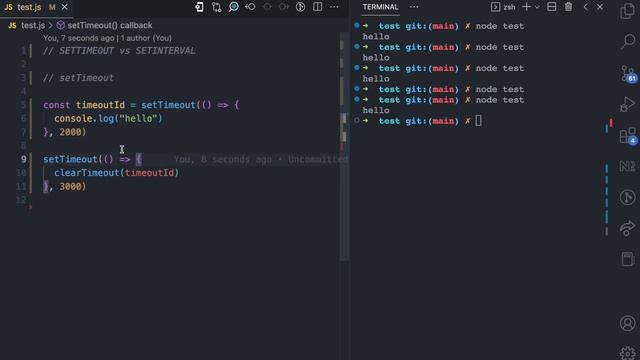The image size is (640, 360).
Task: Split the editor to the right
Action: [318, 7]
